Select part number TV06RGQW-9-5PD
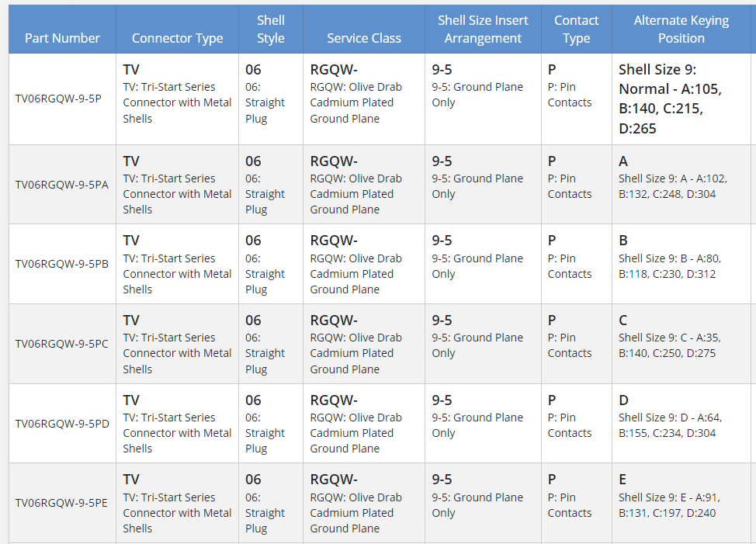The height and width of the screenshot is (544, 756). tap(61, 424)
